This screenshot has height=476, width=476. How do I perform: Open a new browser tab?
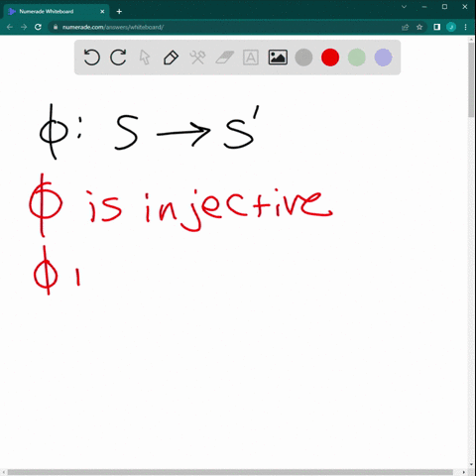119,12
